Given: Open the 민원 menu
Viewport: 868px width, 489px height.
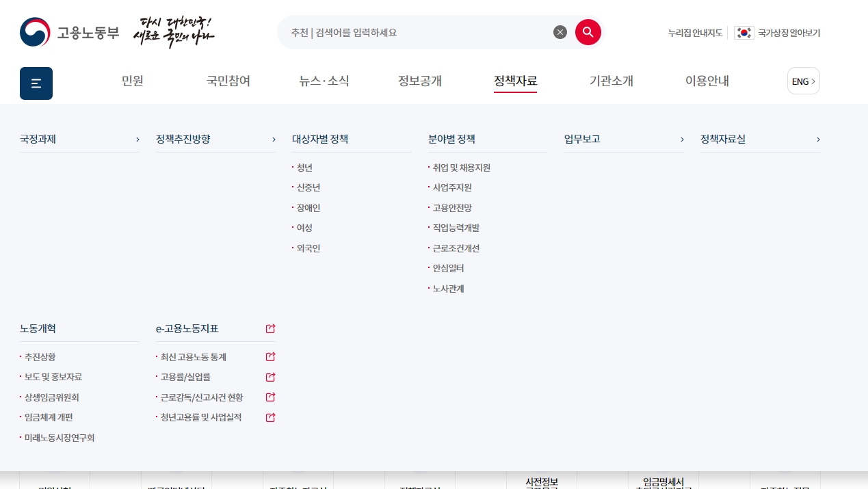Looking at the screenshot, I should tap(132, 81).
